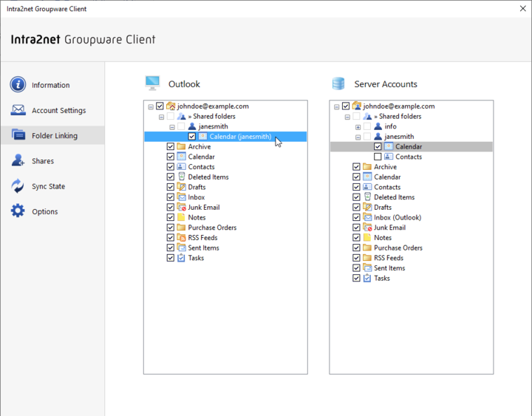The width and height of the screenshot is (532, 416).
Task: Click the server Deleted Items bin icon
Action: 367,197
